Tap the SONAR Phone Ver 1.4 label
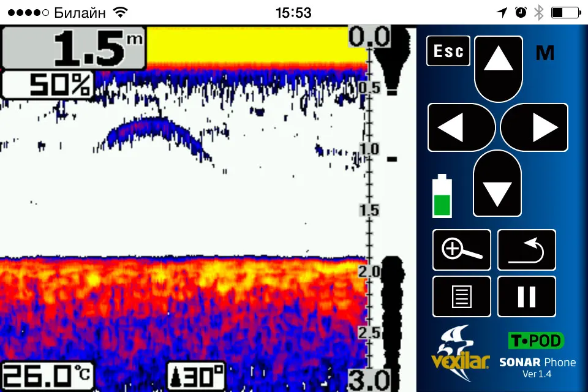This screenshot has height=392, width=588. (537, 367)
